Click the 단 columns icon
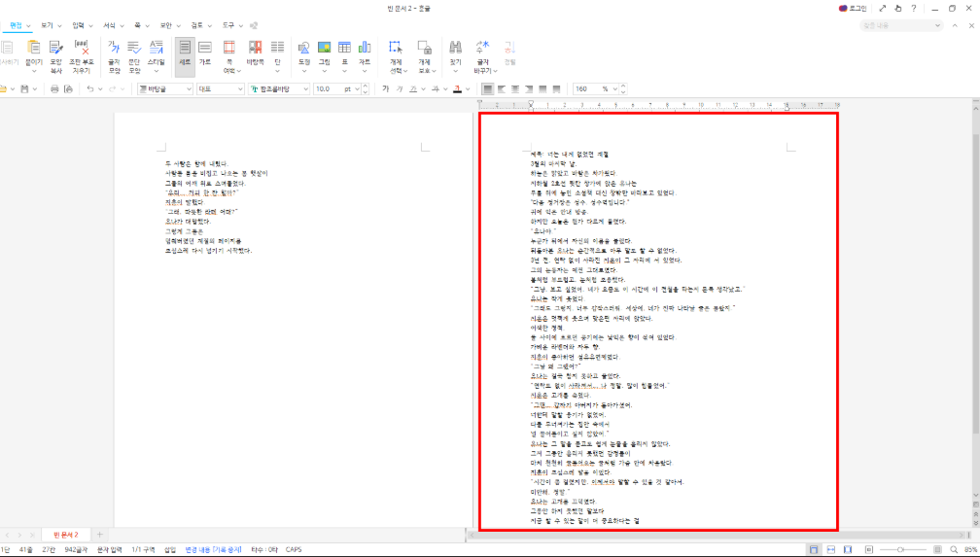 pyautogui.click(x=277, y=48)
